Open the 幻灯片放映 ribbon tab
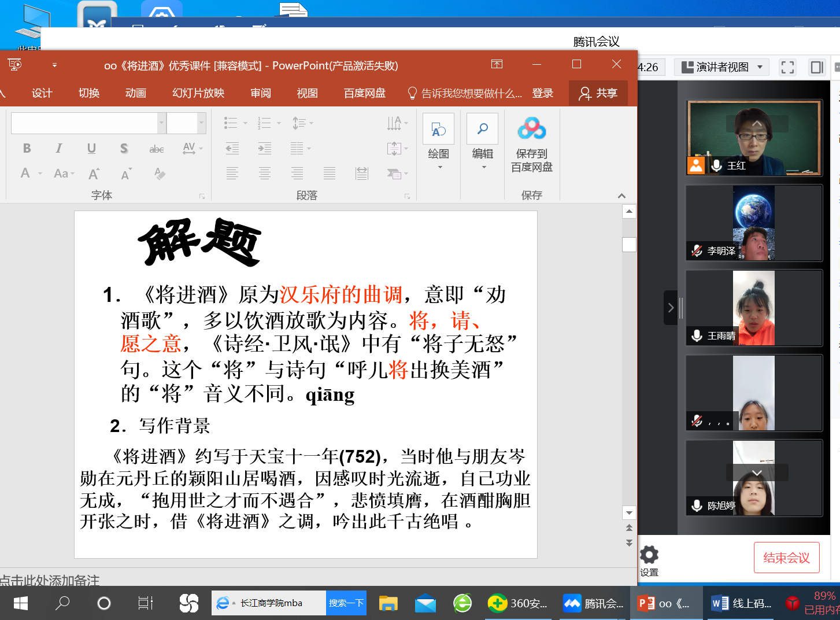 pos(198,93)
